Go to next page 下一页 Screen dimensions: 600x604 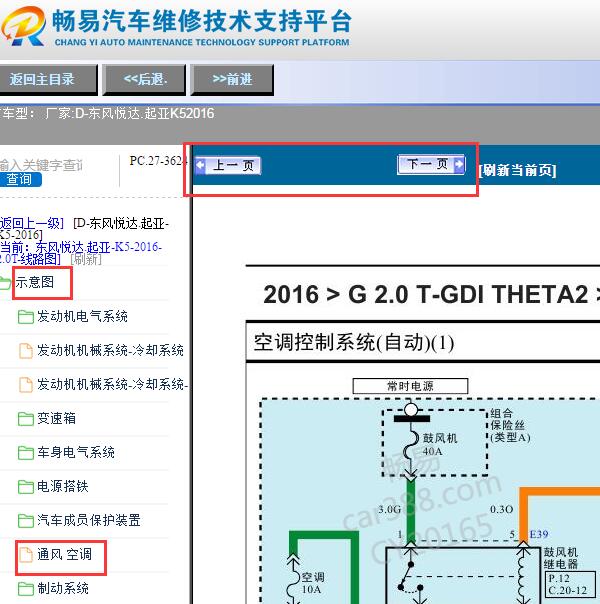click(431, 165)
